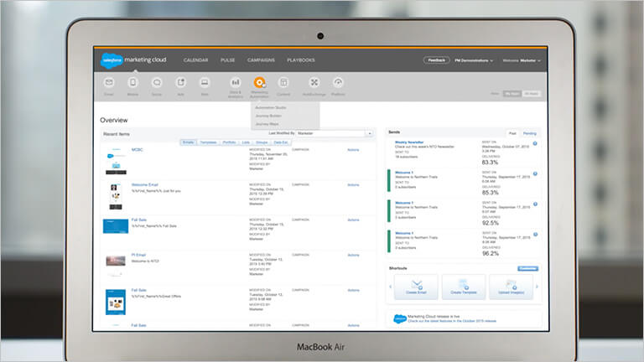The width and height of the screenshot is (644, 362).
Task: Open the Welcome Marketer user menu
Action: point(522,60)
